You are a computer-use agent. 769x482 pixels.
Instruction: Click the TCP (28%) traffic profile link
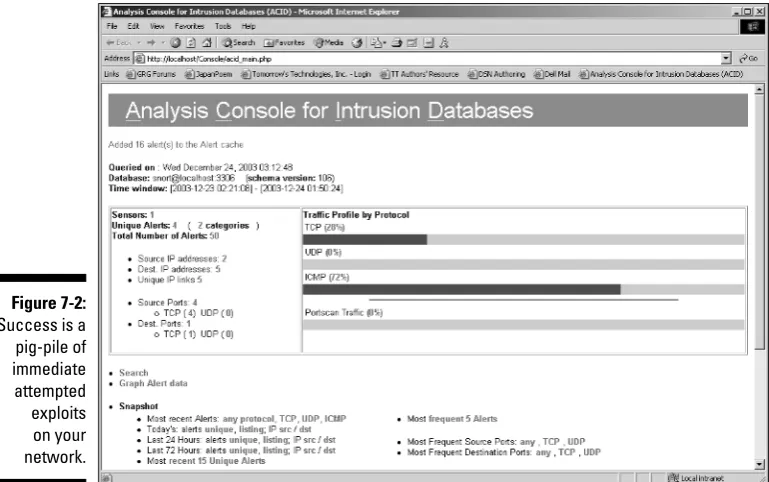(x=324, y=228)
